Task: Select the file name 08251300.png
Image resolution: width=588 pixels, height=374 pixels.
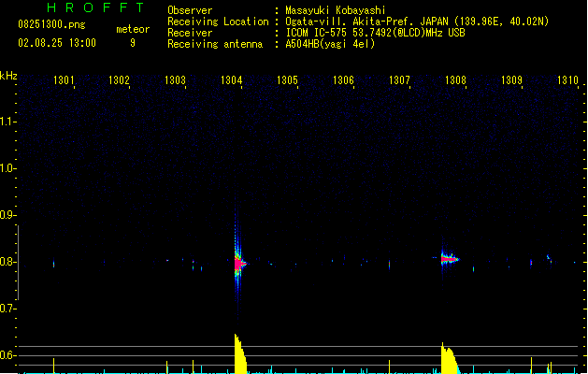Action: coord(51,24)
